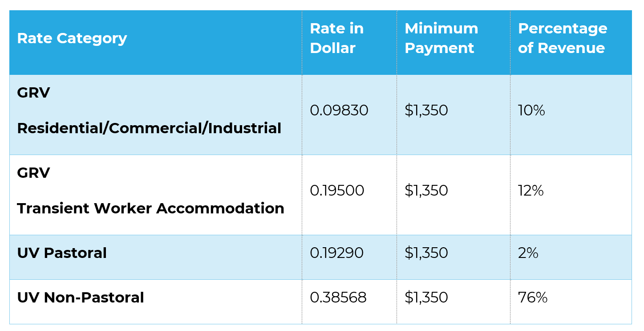Click $1,350 in the UV Non-Pastoral row
This screenshot has height=331, width=644.
tap(426, 298)
